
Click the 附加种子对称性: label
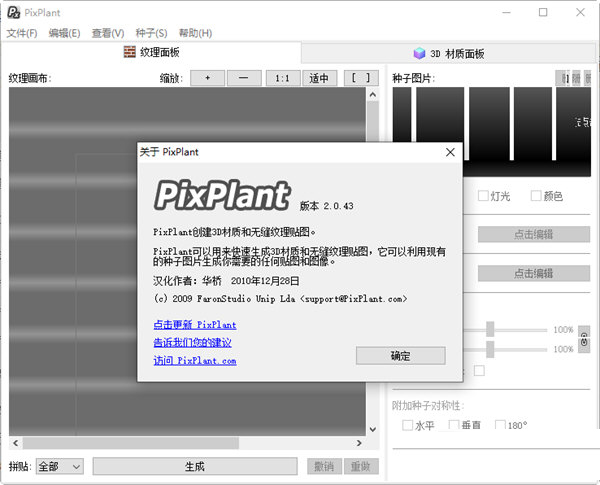(428, 405)
